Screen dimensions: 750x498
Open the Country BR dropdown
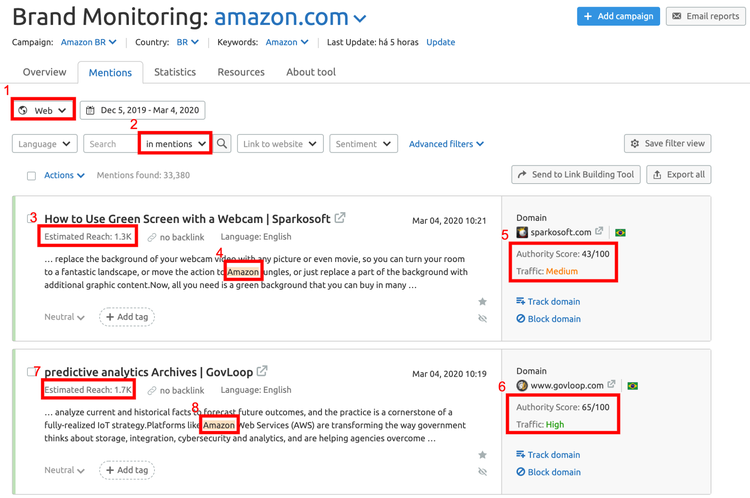pos(188,42)
